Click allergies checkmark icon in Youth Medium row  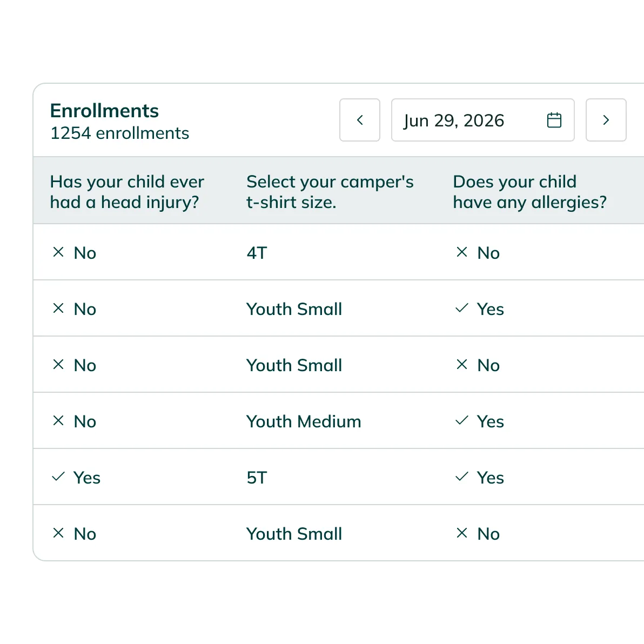[x=461, y=420]
